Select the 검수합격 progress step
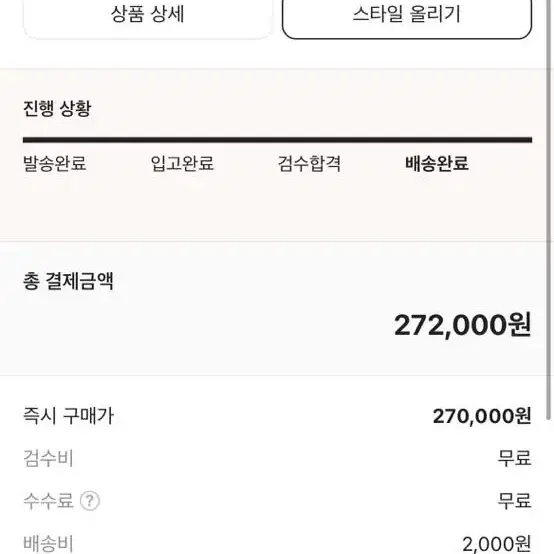This screenshot has width=554, height=554. 309,163
